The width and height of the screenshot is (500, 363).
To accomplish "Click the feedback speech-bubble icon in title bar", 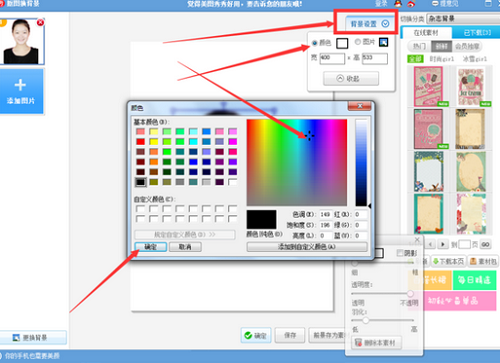I will (x=435, y=4).
